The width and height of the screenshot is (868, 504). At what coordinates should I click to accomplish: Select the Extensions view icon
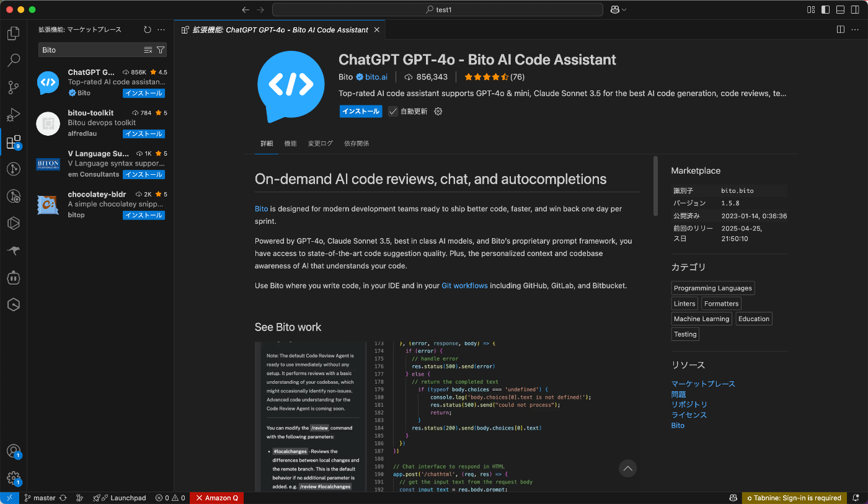coord(13,142)
